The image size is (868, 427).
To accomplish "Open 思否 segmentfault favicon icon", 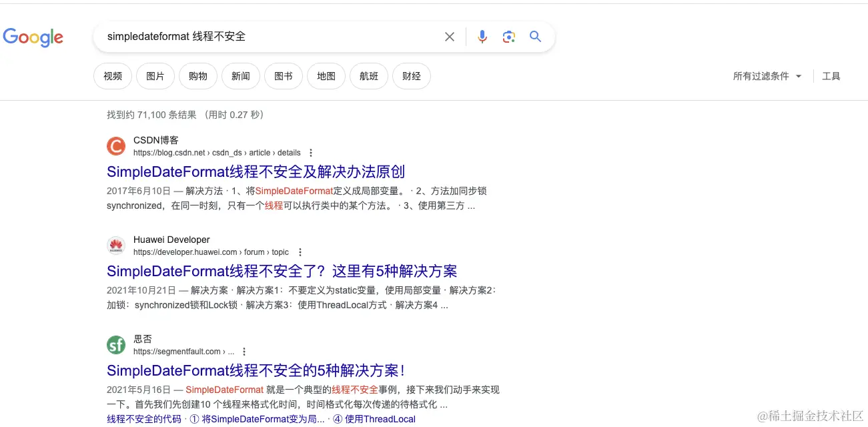I will (x=116, y=345).
